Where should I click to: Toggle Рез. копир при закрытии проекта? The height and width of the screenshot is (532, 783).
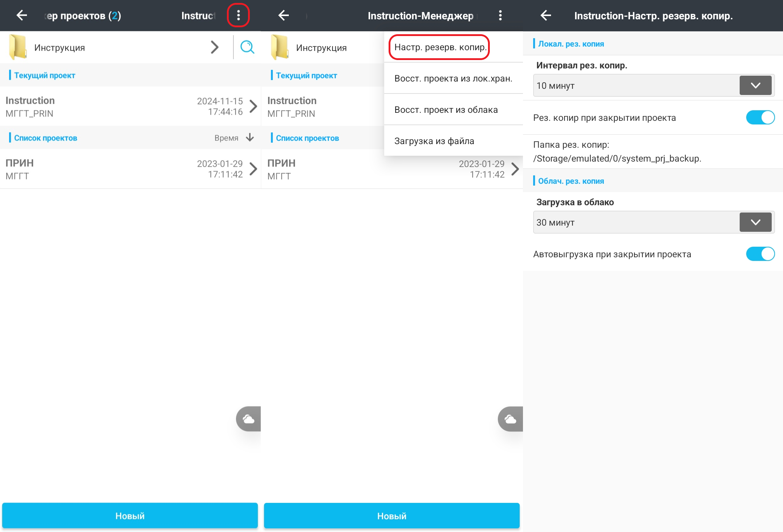[760, 118]
